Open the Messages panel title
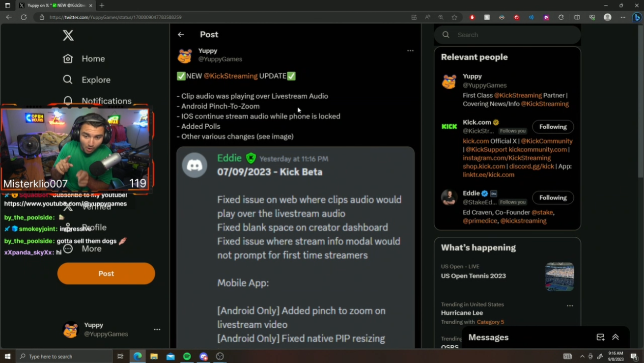Image resolution: width=644 pixels, height=363 pixels. point(488,337)
